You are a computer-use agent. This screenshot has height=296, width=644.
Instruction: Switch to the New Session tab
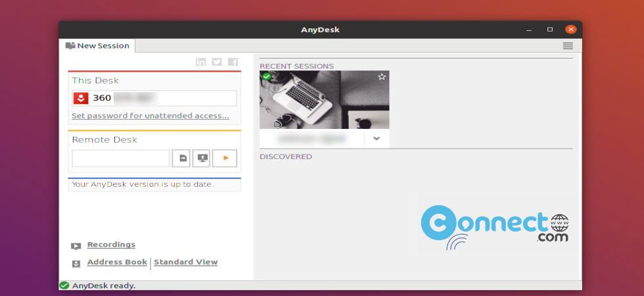[x=98, y=45]
